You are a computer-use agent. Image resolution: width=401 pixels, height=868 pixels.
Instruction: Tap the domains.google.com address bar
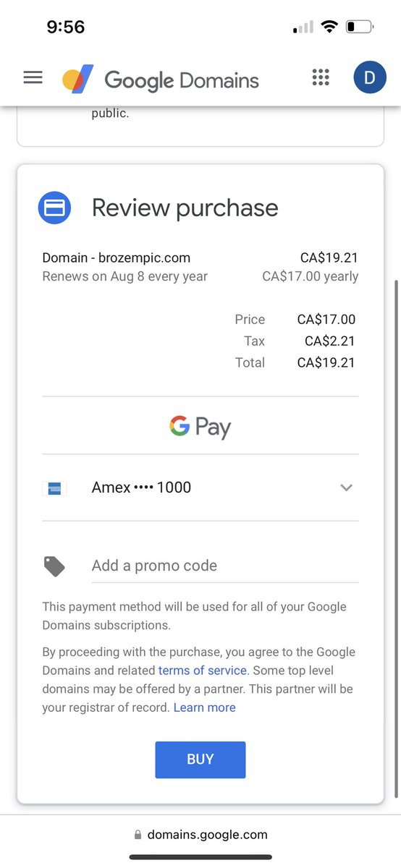pos(200,835)
